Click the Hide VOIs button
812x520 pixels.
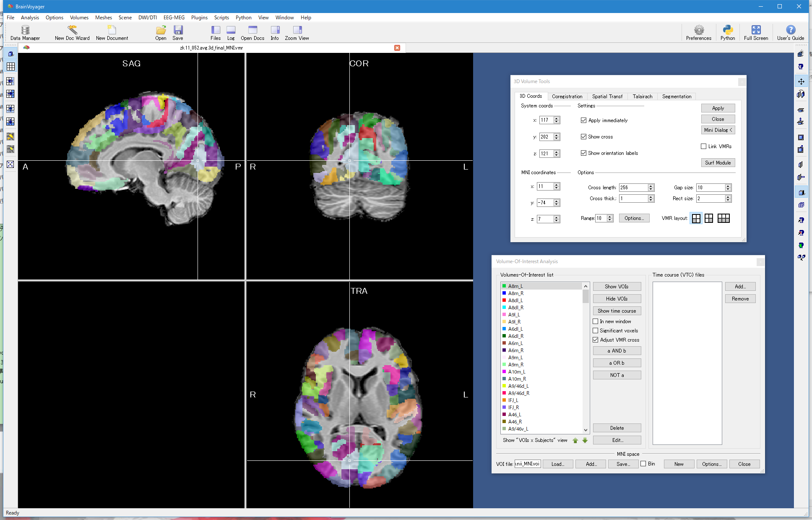[617, 299]
